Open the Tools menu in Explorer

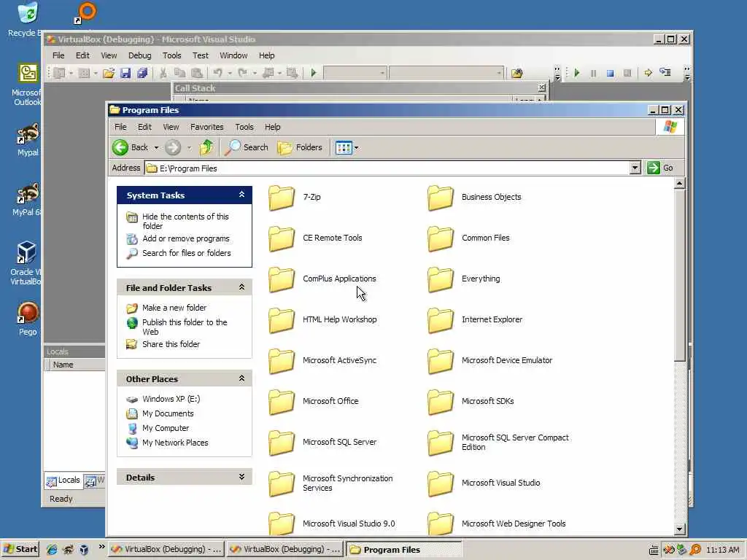244,127
